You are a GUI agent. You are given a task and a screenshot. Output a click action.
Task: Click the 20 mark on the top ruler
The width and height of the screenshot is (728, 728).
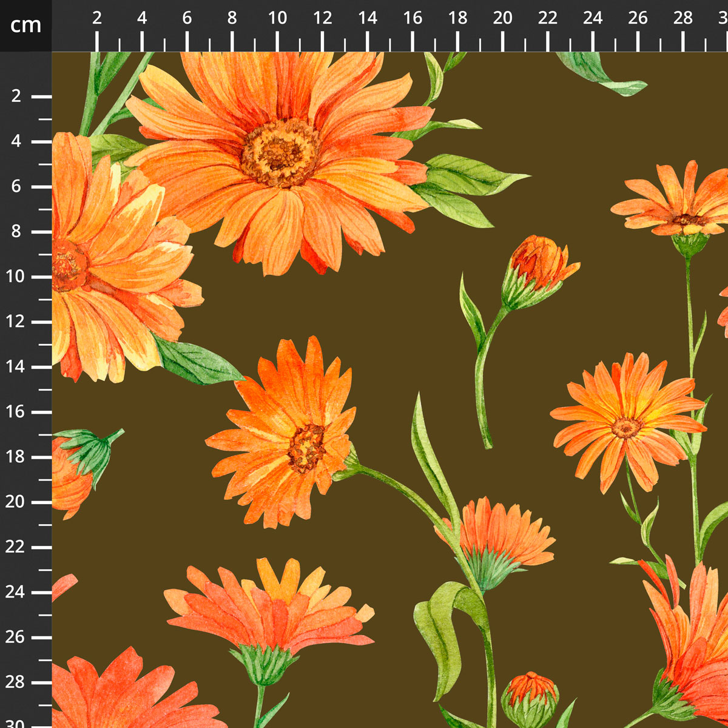502,18
